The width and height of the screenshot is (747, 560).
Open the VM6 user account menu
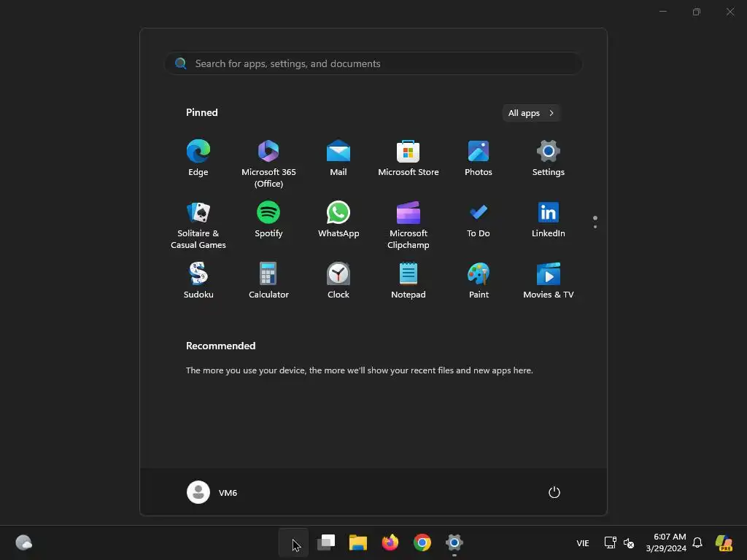212,492
